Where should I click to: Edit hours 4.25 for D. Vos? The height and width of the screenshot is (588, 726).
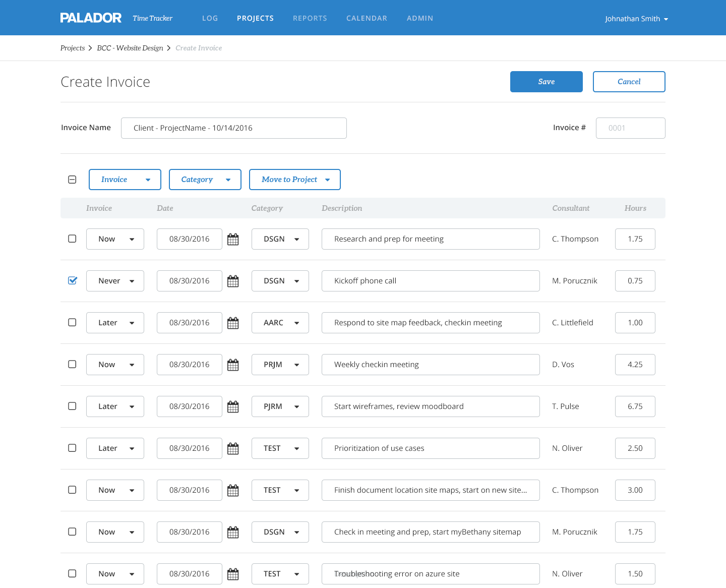pos(635,365)
